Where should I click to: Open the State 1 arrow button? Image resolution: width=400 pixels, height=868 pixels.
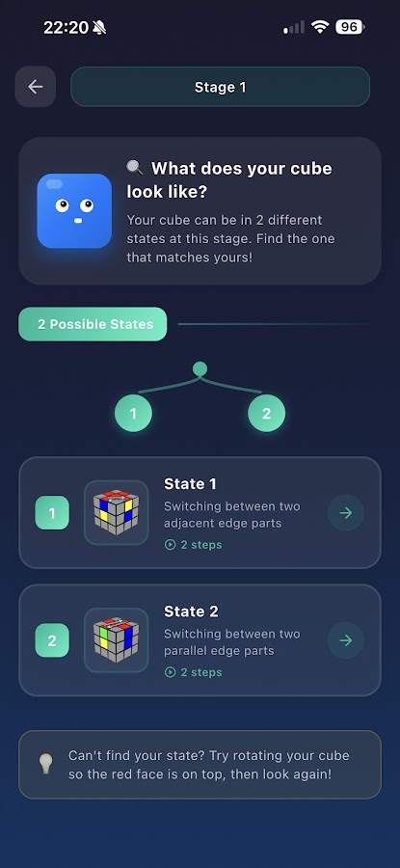[346, 513]
